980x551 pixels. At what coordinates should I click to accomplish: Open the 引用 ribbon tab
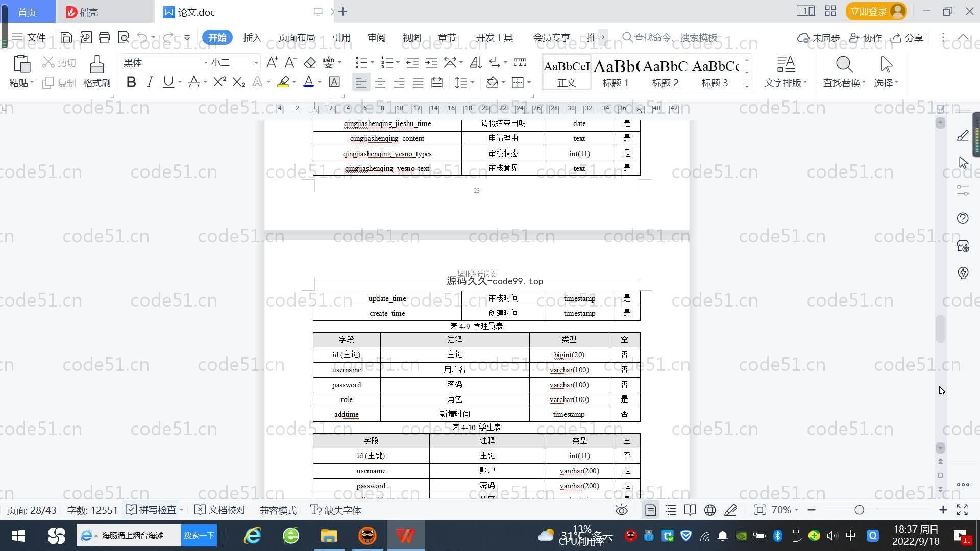pyautogui.click(x=341, y=38)
